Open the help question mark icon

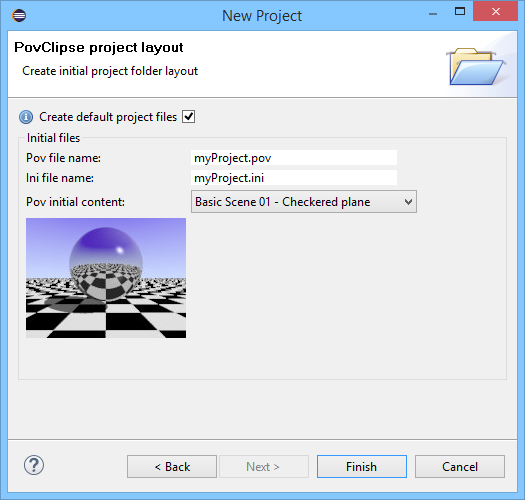point(34,466)
